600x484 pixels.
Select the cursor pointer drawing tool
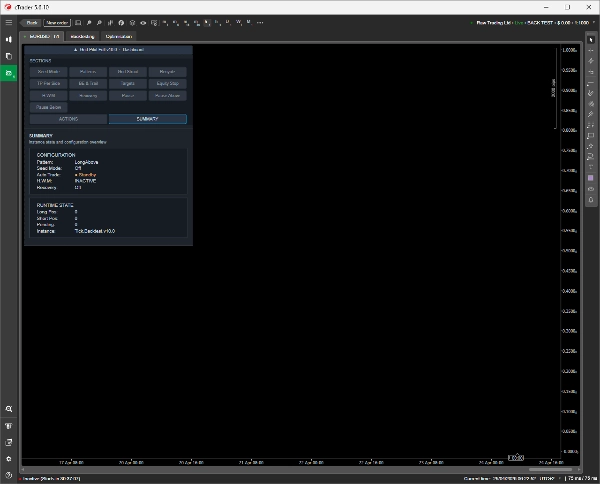point(591,40)
